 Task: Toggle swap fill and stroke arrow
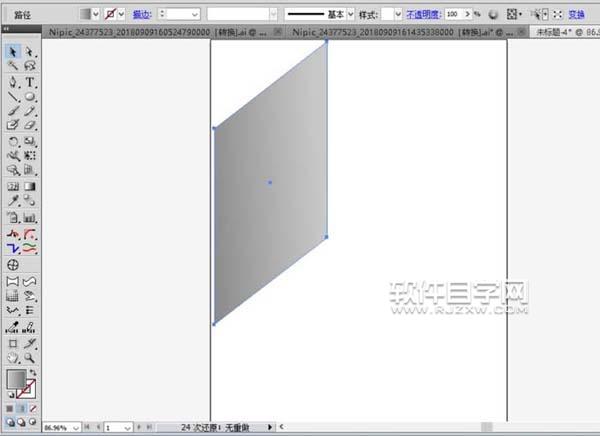33,372
